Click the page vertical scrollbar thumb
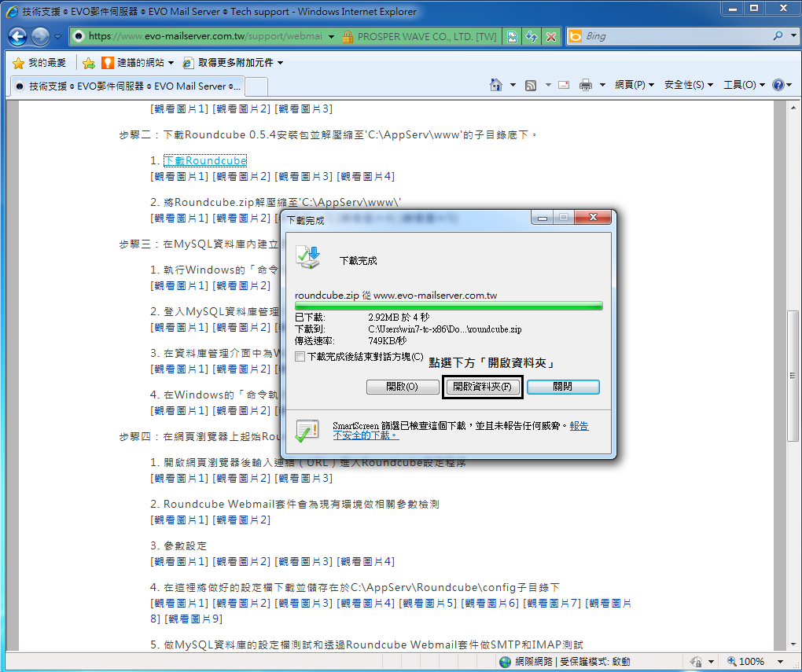 click(793, 376)
